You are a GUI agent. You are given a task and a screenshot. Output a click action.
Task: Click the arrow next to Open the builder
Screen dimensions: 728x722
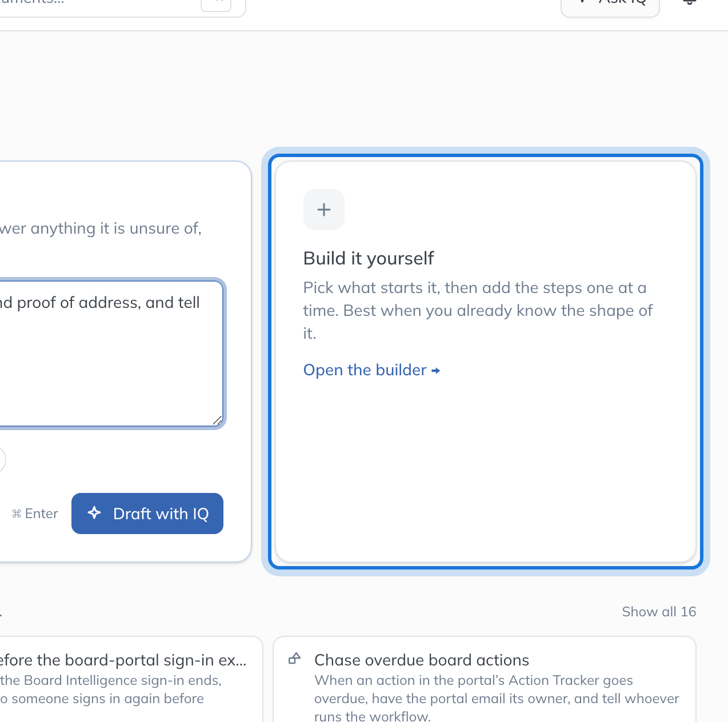pos(435,371)
